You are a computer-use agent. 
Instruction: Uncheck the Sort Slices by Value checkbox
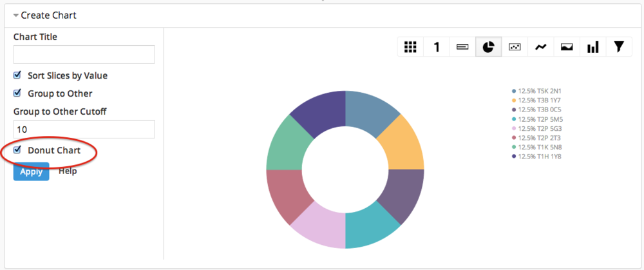(x=17, y=75)
